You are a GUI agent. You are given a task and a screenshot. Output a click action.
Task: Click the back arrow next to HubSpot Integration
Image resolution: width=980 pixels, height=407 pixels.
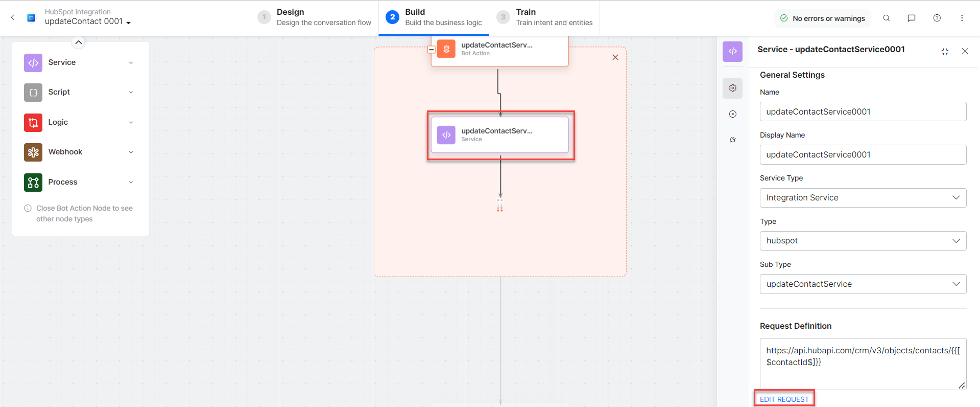click(x=13, y=17)
